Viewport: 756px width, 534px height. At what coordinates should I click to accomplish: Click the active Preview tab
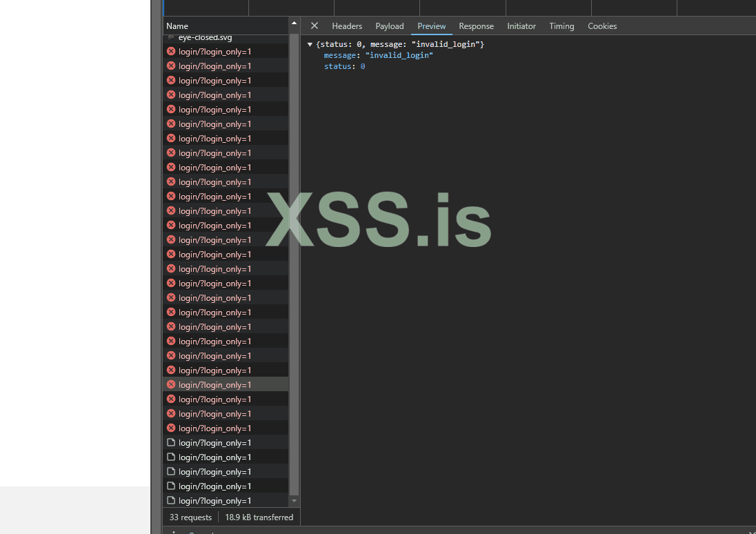point(432,26)
